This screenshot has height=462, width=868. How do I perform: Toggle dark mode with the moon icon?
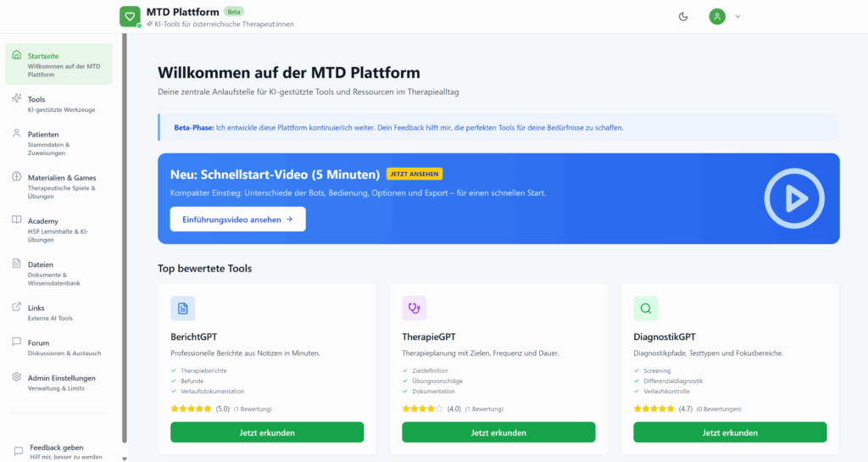pyautogui.click(x=684, y=16)
